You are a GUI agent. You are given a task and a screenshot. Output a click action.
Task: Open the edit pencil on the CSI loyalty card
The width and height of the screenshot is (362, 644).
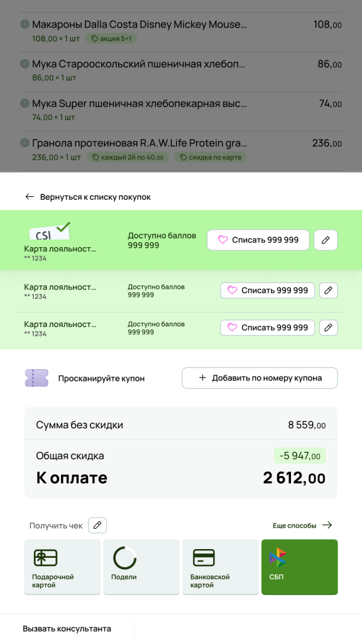coord(326,240)
